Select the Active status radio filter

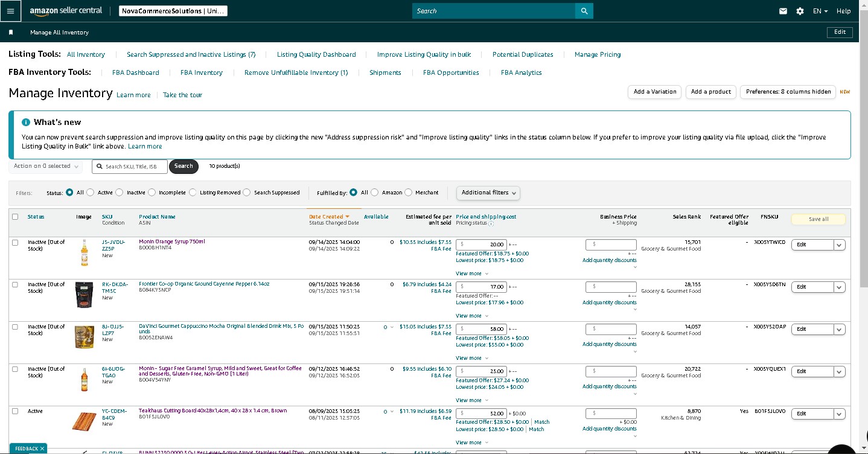click(91, 193)
